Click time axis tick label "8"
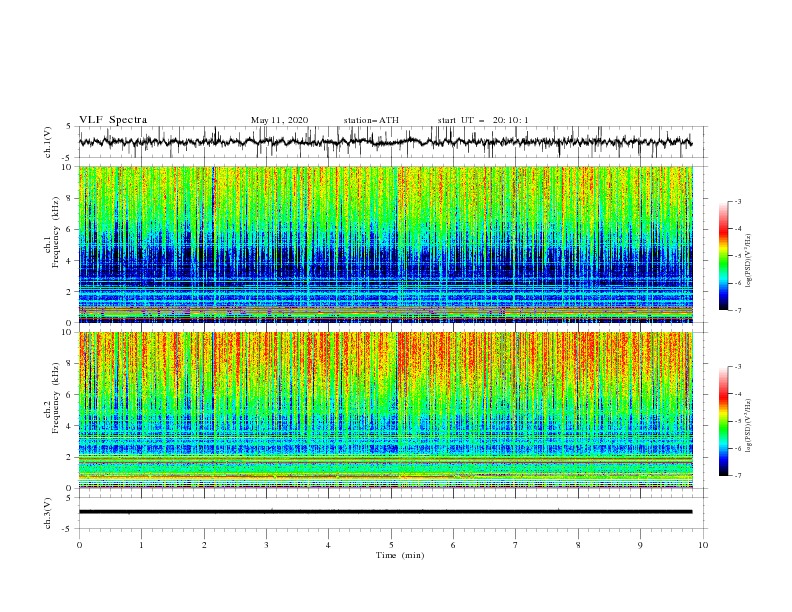This screenshot has height=612, width=792. coord(578,545)
